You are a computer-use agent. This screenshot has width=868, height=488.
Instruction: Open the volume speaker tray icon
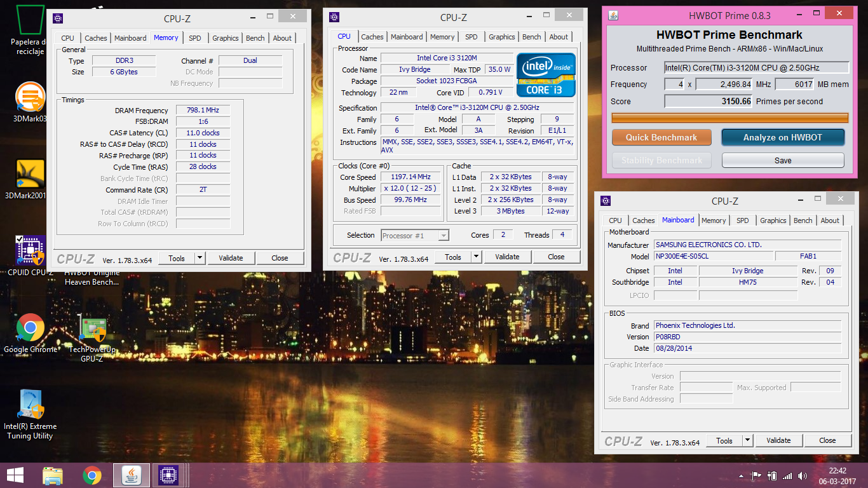coord(803,476)
